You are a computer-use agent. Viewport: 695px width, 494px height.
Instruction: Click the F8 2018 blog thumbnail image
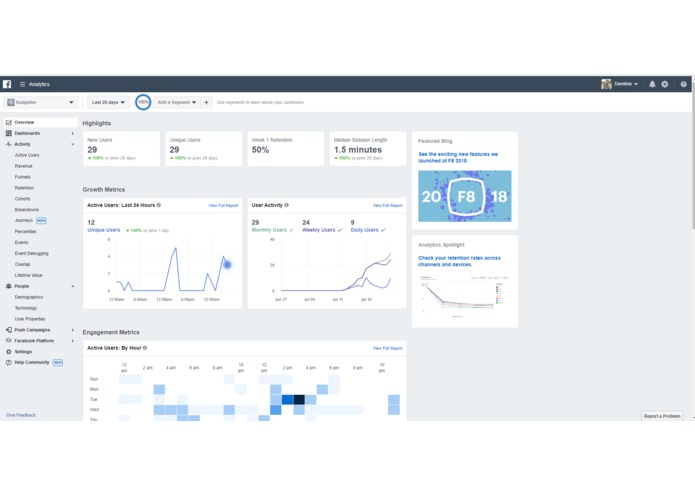click(465, 196)
